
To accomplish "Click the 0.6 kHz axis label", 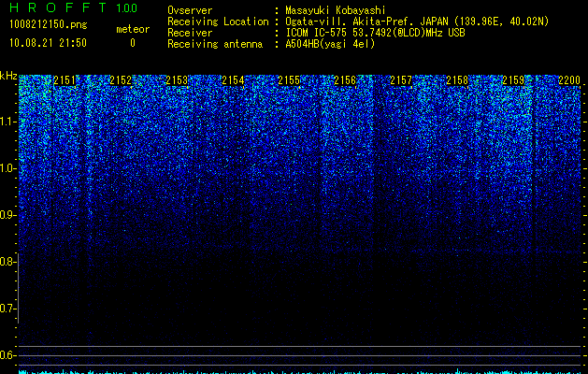I will pyautogui.click(x=7, y=355).
